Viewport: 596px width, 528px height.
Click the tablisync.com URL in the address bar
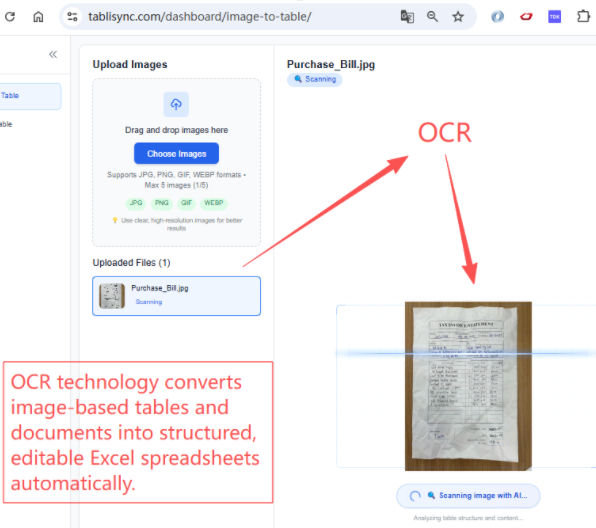point(200,17)
